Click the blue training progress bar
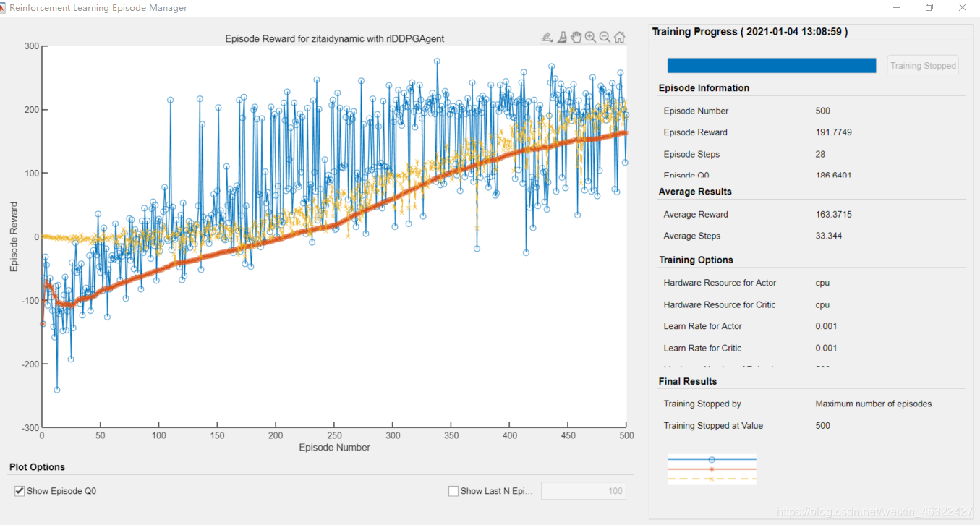Image resolution: width=980 pixels, height=525 pixels. coord(772,65)
